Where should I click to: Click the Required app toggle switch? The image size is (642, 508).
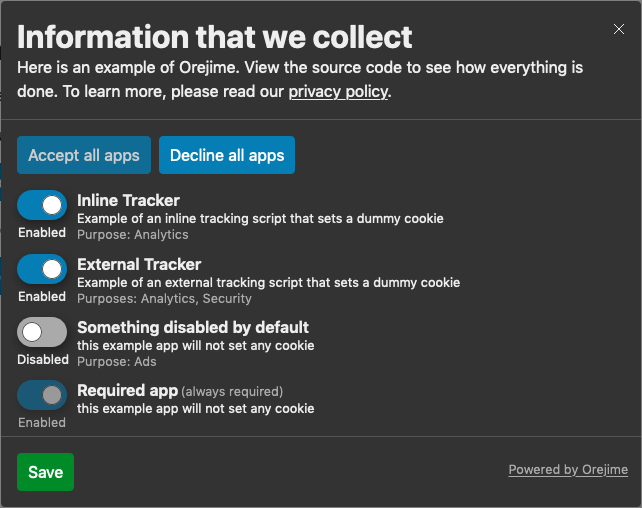[42, 395]
